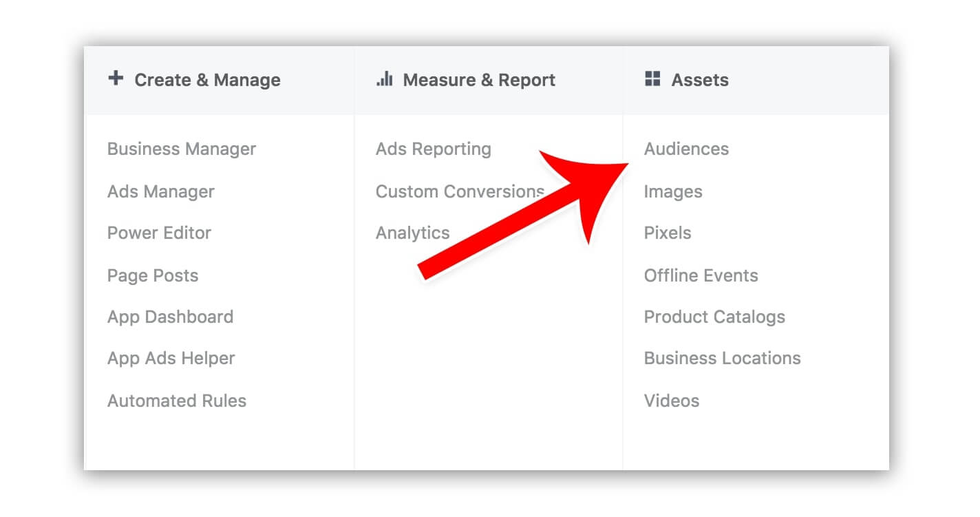980x517 pixels.
Task: Go to Analytics
Action: pos(412,233)
